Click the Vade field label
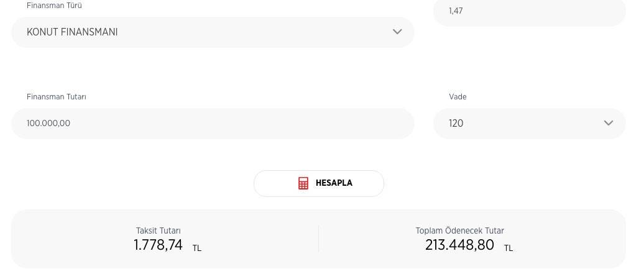 point(458,97)
